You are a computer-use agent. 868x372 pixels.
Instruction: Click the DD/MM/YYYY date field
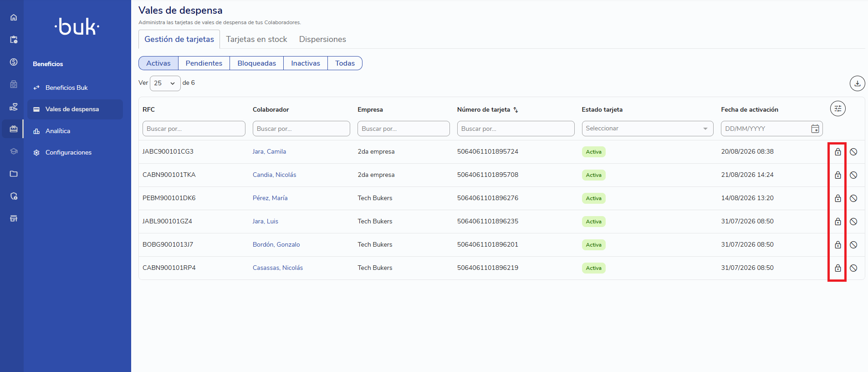tap(771, 129)
